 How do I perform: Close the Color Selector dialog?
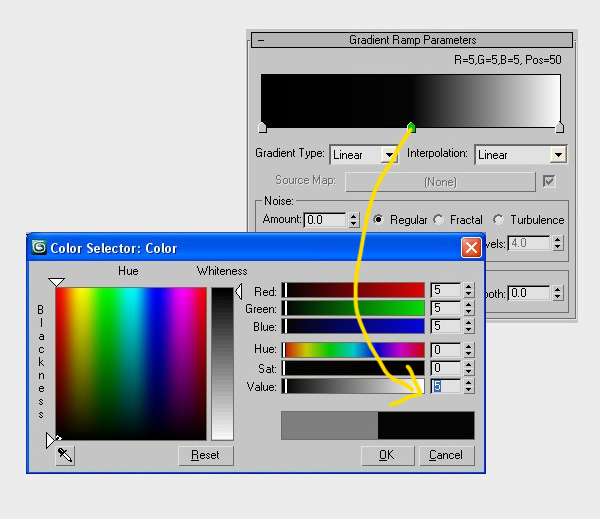(x=471, y=248)
